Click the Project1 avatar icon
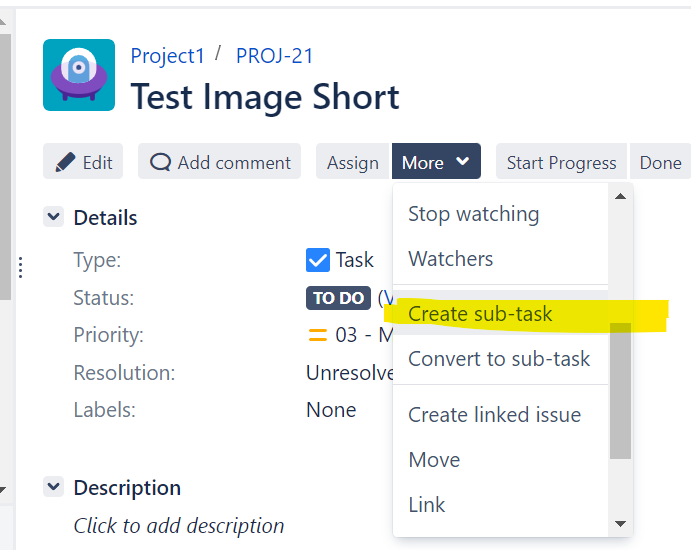This screenshot has width=691, height=550. [x=79, y=75]
